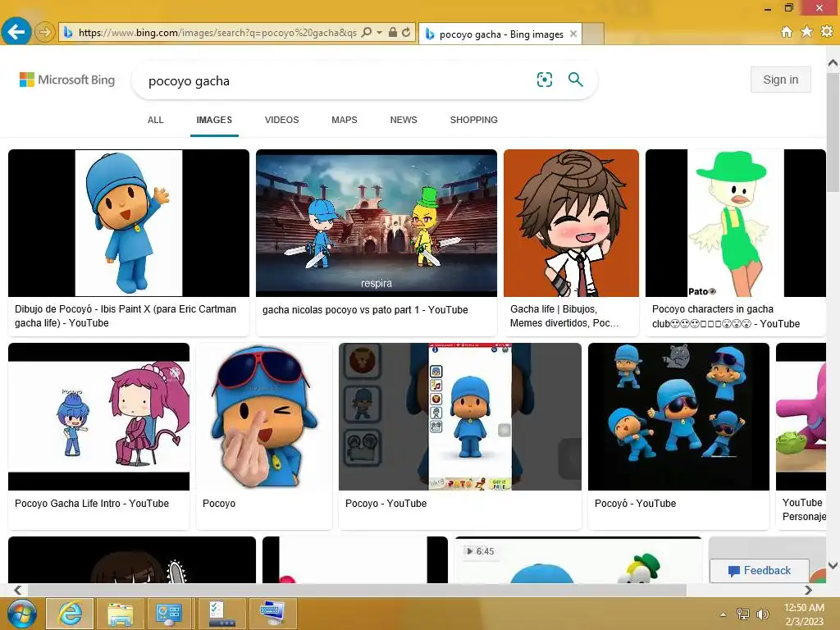The image size is (840, 630).
Task: Click the network tray icon
Action: pyautogui.click(x=743, y=614)
